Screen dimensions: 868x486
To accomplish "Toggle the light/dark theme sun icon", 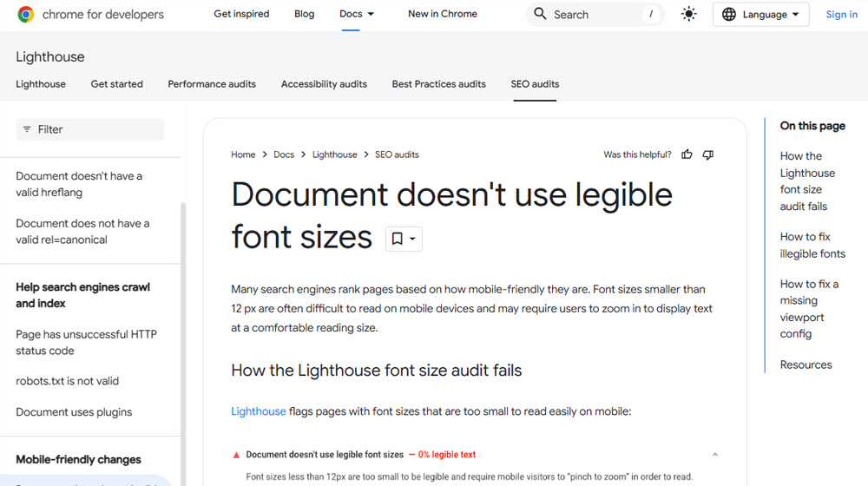I will pos(688,14).
